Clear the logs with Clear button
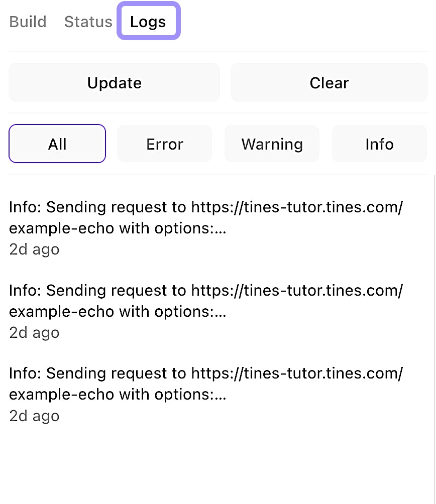This screenshot has width=436, height=504. coord(329,83)
